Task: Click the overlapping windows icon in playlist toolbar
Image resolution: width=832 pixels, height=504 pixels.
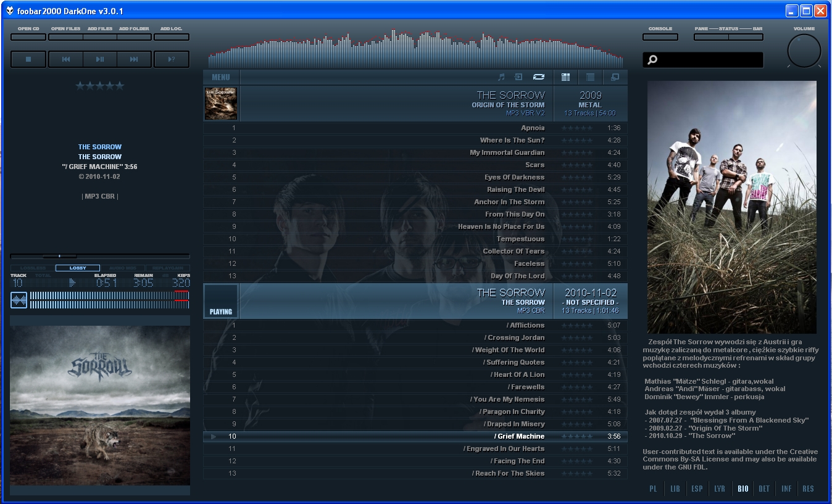Action: pos(615,77)
